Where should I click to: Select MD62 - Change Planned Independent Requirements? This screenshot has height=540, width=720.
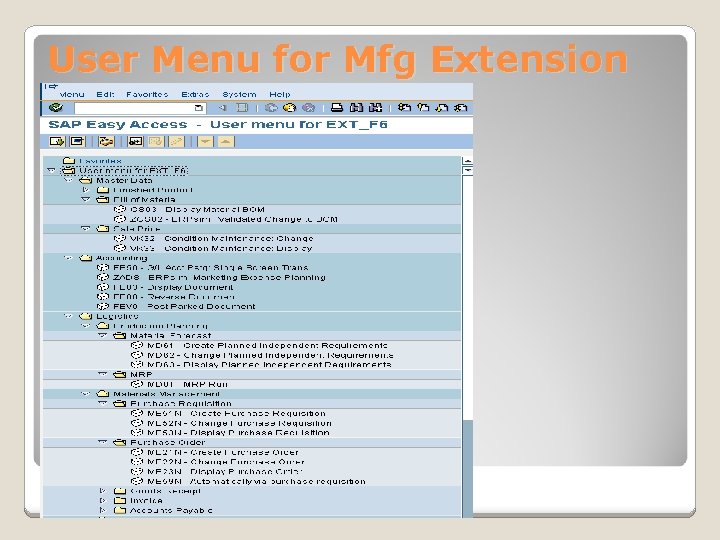(270, 355)
